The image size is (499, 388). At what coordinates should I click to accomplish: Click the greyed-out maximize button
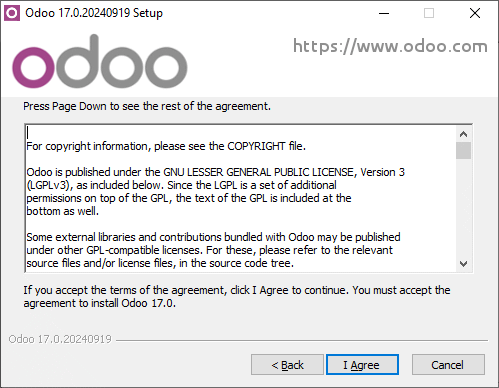click(429, 13)
